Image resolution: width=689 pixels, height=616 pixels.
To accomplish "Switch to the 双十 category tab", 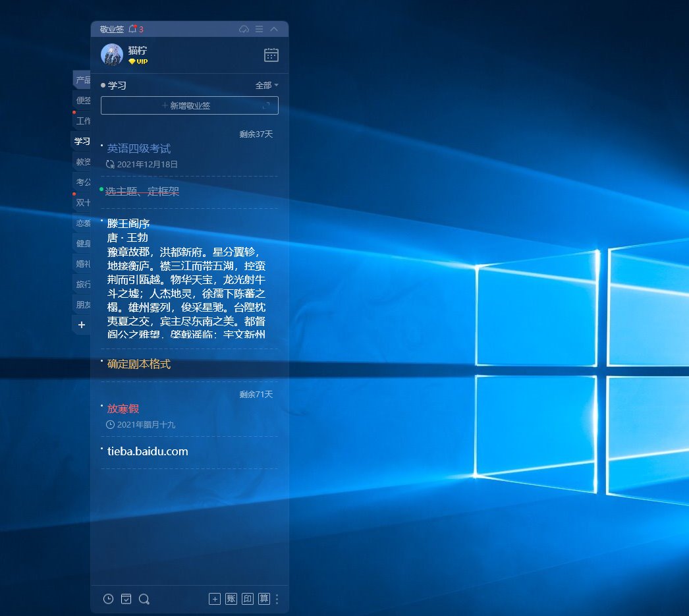I will click(x=82, y=202).
